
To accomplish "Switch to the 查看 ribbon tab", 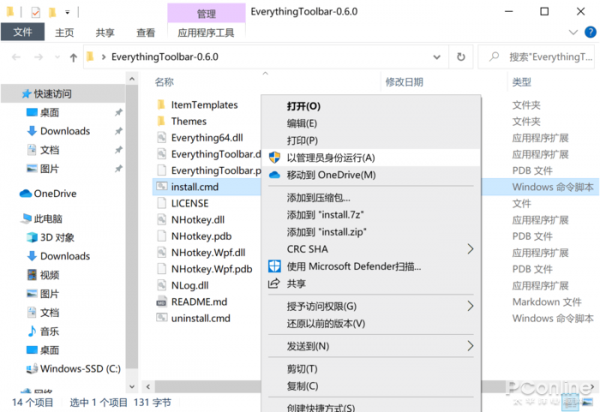I will 146,32.
